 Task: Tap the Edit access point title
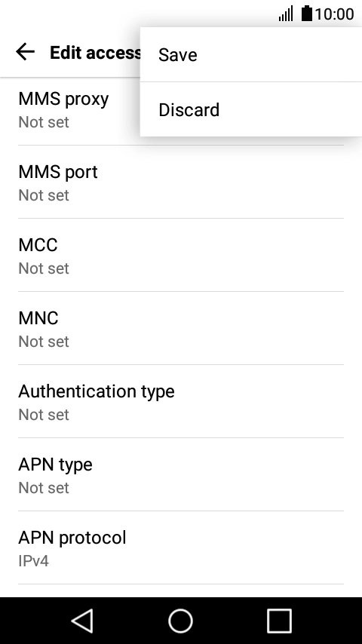coord(95,53)
